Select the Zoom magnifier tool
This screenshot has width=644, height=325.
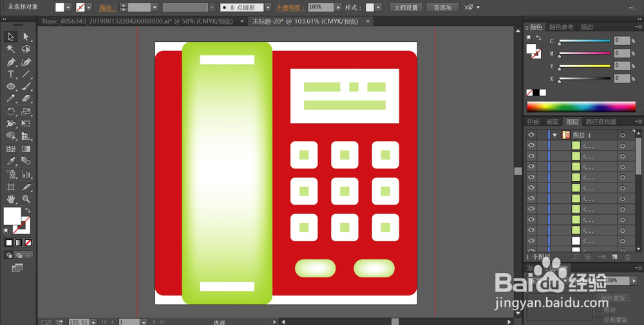click(26, 199)
